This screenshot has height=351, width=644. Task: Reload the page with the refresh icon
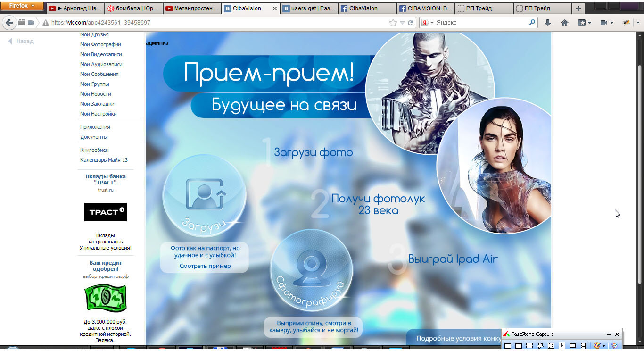[411, 23]
